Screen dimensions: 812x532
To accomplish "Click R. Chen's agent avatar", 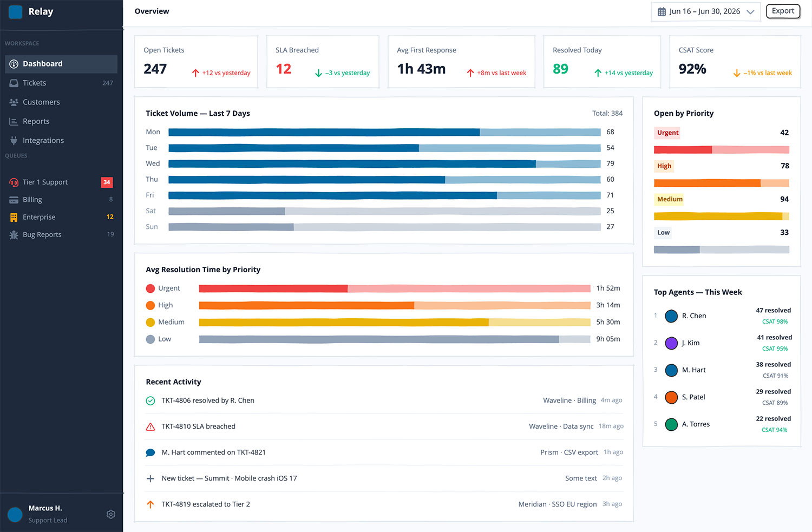I will 671,316.
